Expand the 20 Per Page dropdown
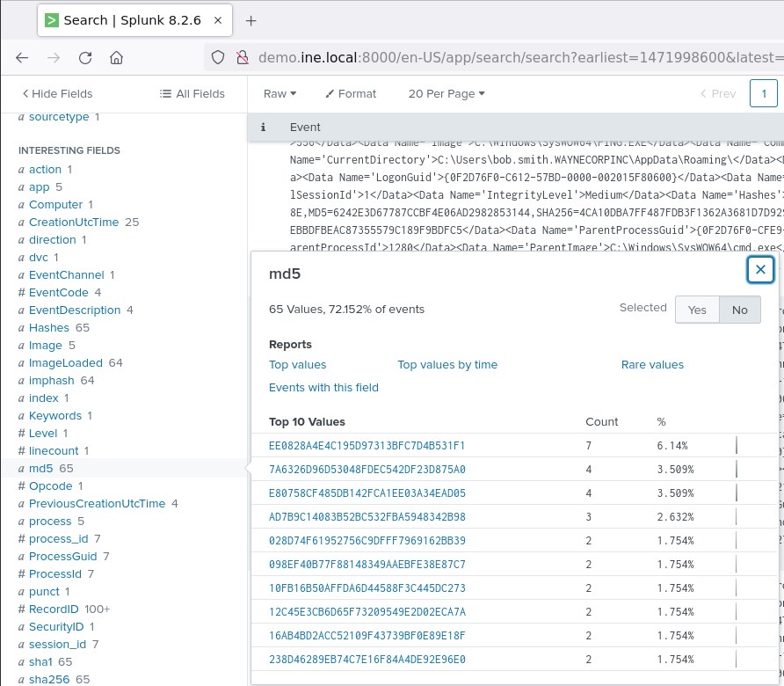784x686 pixels. click(446, 93)
